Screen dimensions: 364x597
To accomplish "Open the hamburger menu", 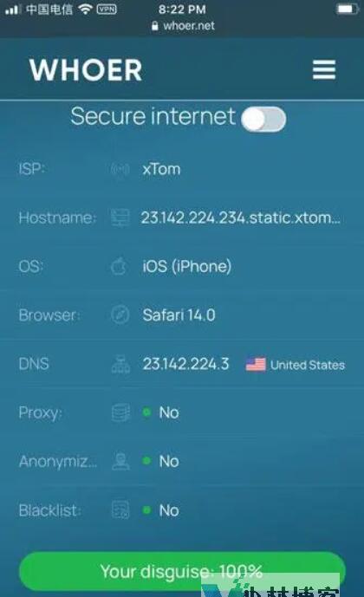I will pos(324,69).
